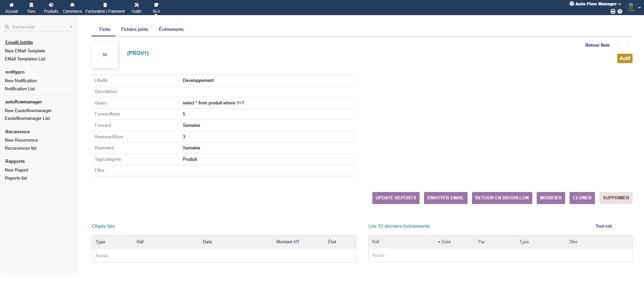Sort events by the Date column header
The height and width of the screenshot is (287, 644).
446,242
